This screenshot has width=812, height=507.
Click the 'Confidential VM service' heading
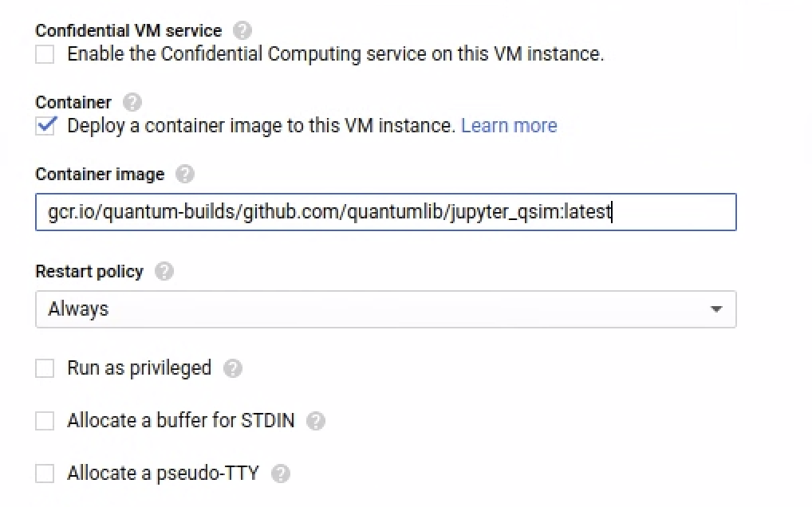[128, 31]
